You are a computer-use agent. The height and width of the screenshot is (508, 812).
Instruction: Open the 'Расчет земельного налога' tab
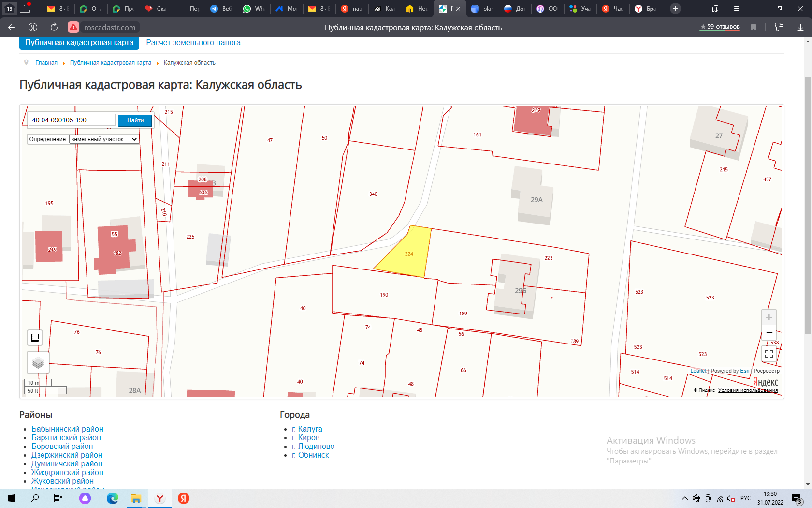click(193, 43)
